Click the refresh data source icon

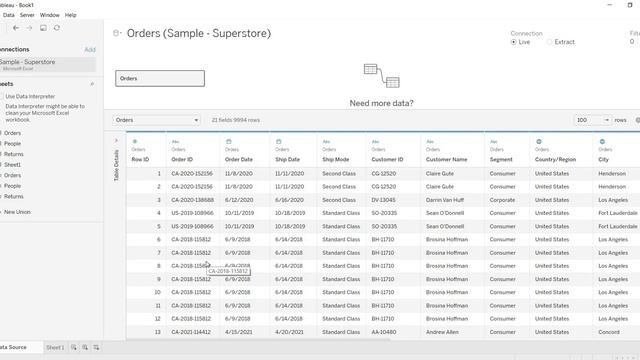(57, 28)
